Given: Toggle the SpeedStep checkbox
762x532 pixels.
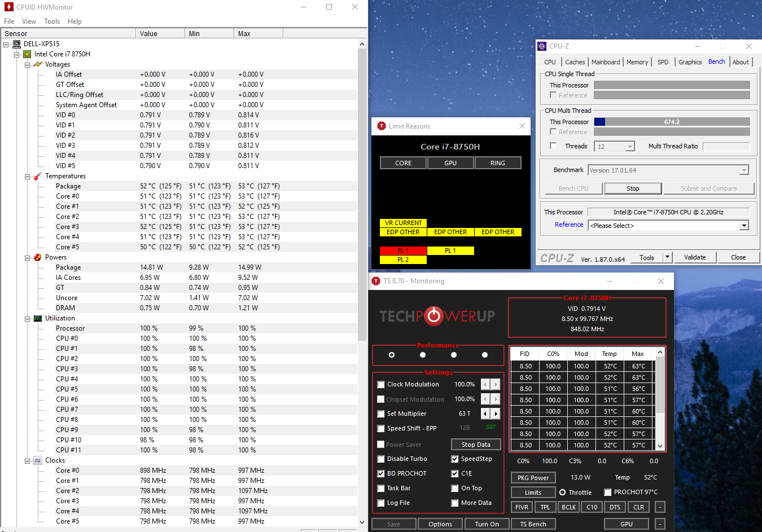Looking at the screenshot, I should pyautogui.click(x=455, y=459).
